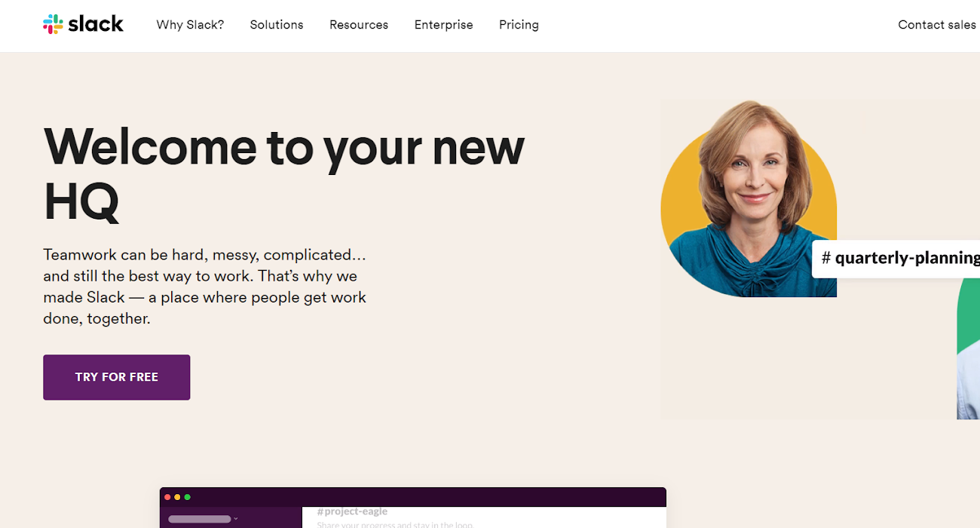
Task: Click the workspace name placeholder bar in sidebar
Action: coord(199,519)
